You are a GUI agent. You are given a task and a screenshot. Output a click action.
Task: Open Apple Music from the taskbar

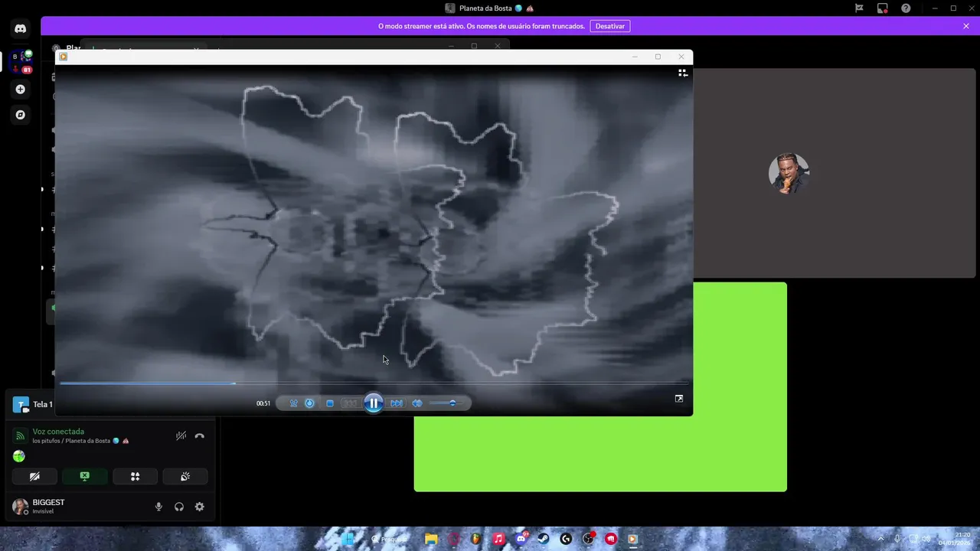[498, 539]
